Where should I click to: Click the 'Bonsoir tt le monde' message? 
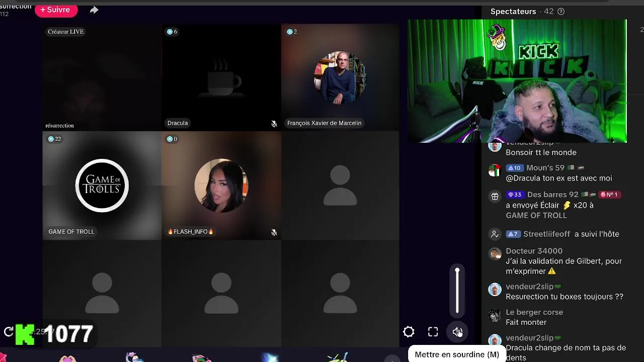pyautogui.click(x=541, y=152)
